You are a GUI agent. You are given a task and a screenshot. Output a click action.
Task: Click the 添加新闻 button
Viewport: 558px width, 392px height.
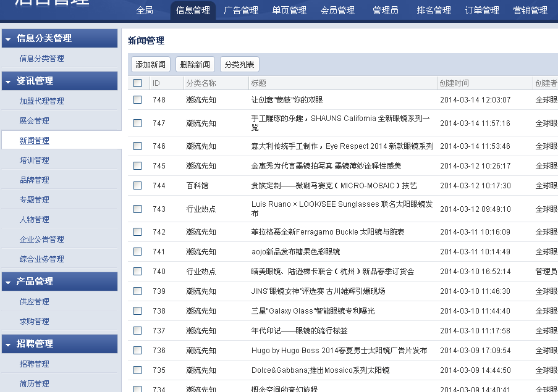tap(150, 65)
